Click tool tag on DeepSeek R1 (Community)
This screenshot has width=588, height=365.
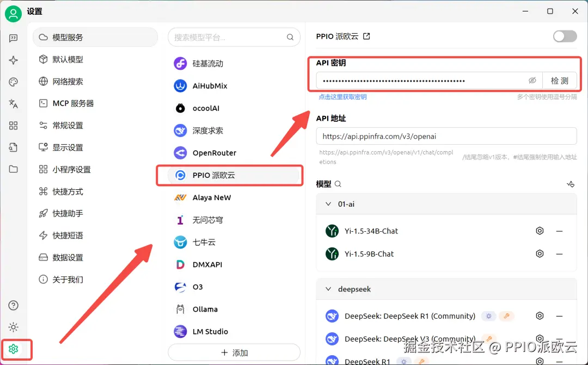[507, 316]
